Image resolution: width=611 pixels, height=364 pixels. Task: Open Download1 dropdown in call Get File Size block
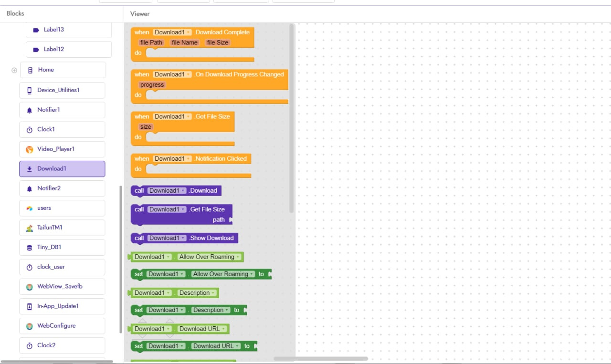pyautogui.click(x=167, y=209)
